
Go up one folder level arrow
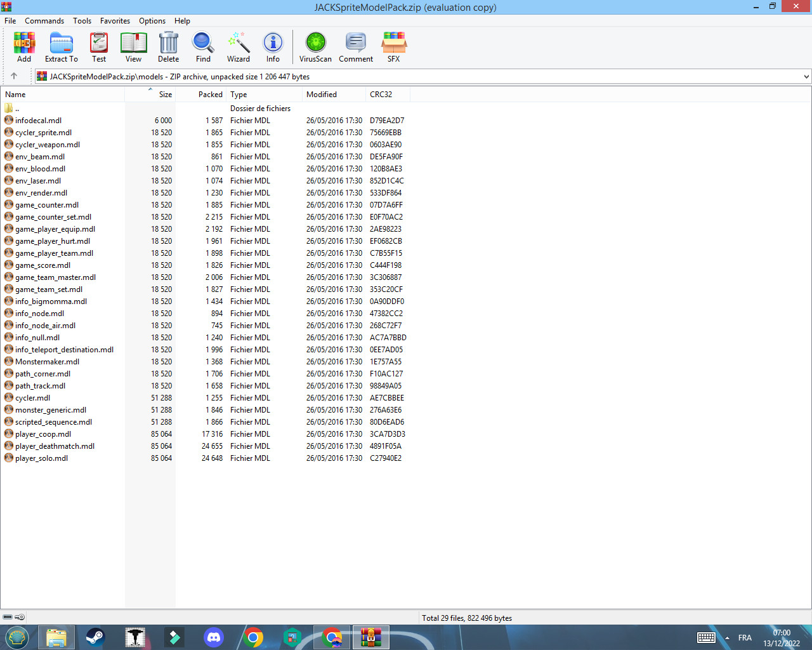[x=14, y=76]
